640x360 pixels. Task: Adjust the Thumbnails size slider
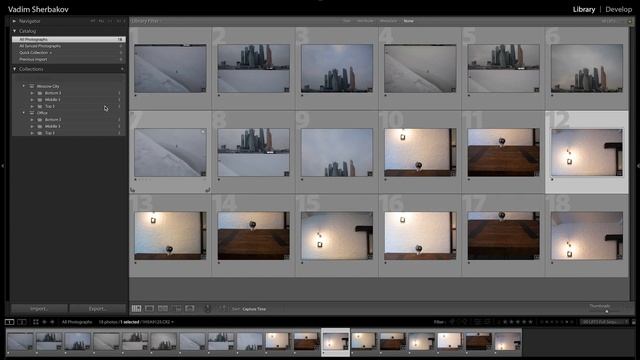tap(607, 311)
